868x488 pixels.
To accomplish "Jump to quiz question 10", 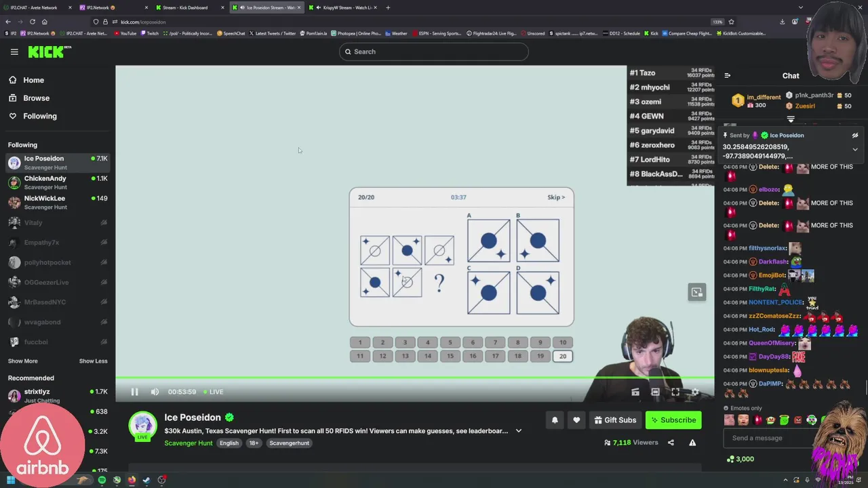I will click(563, 342).
